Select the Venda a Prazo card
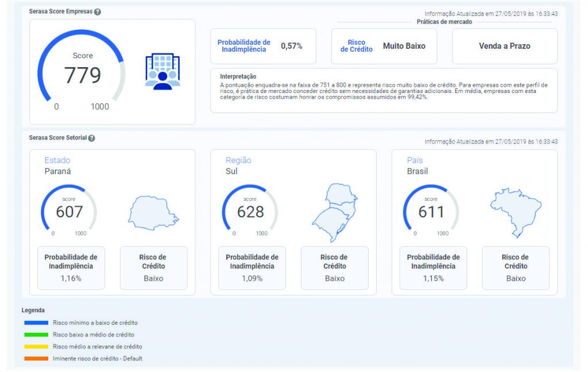The height and width of the screenshot is (372, 588). [505, 46]
